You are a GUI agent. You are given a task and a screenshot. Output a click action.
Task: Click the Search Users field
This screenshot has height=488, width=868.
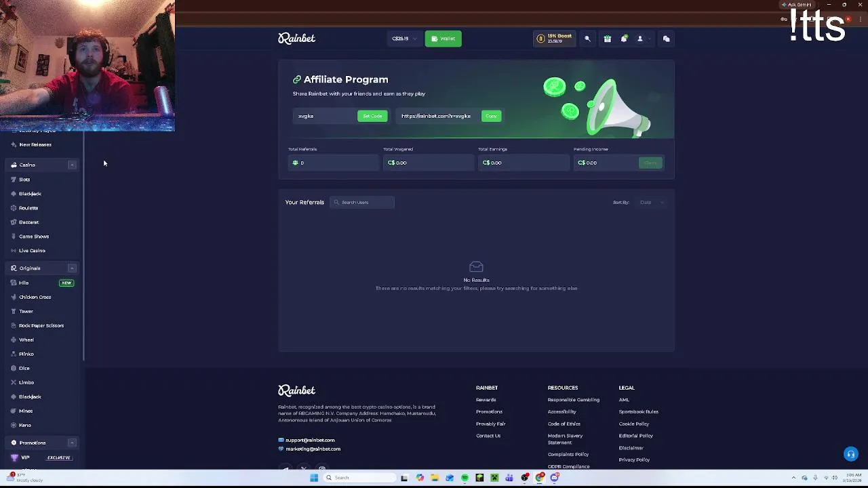tap(362, 202)
